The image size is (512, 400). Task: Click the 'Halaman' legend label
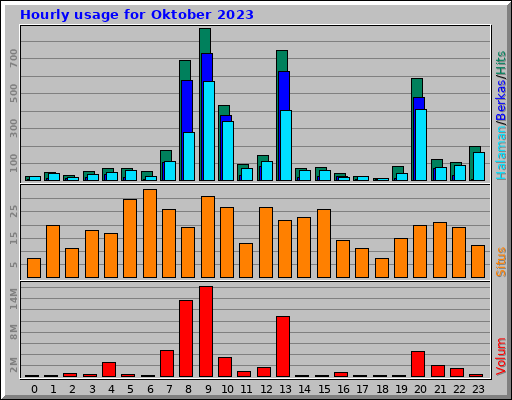pyautogui.click(x=501, y=152)
